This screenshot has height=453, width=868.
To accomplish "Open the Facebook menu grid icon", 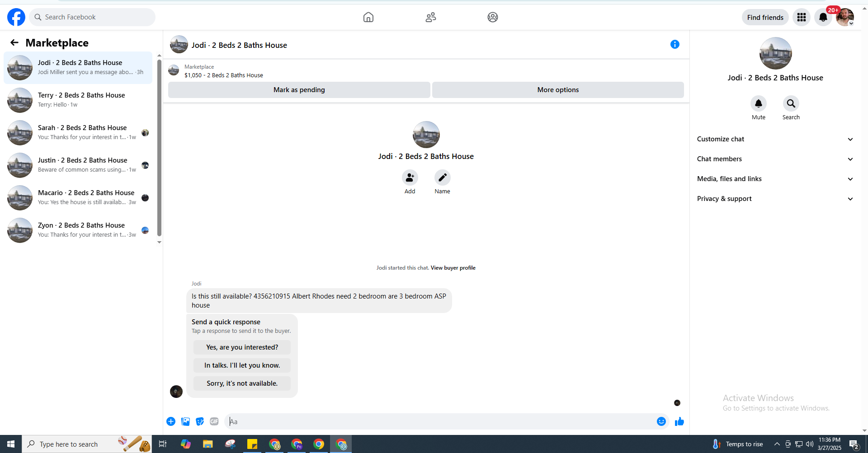I will click(802, 17).
